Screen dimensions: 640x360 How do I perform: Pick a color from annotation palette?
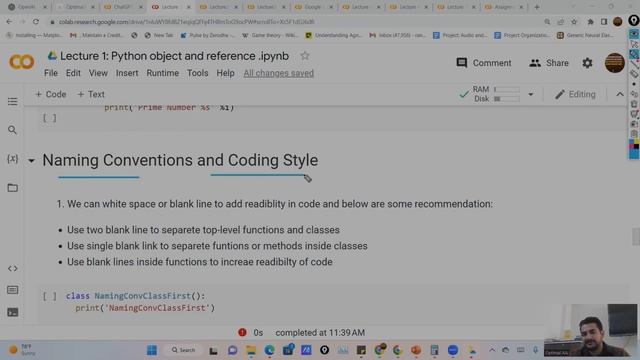point(634,149)
